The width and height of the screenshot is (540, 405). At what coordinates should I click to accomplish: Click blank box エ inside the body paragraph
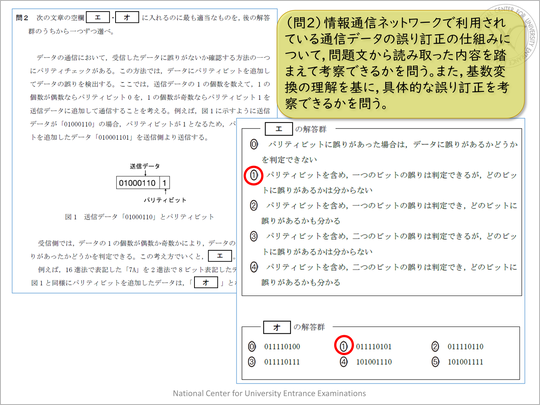pos(220,256)
